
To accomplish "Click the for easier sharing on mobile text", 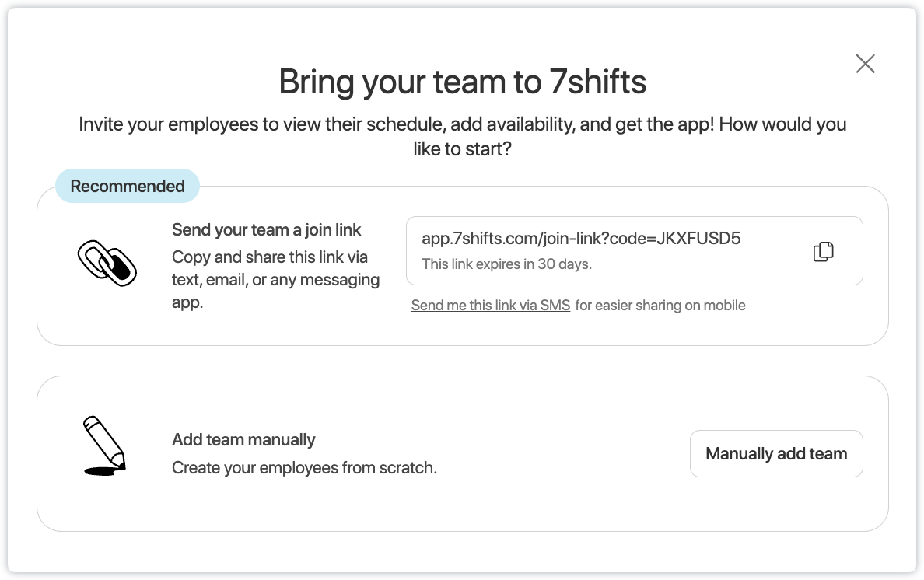I will tap(660, 306).
